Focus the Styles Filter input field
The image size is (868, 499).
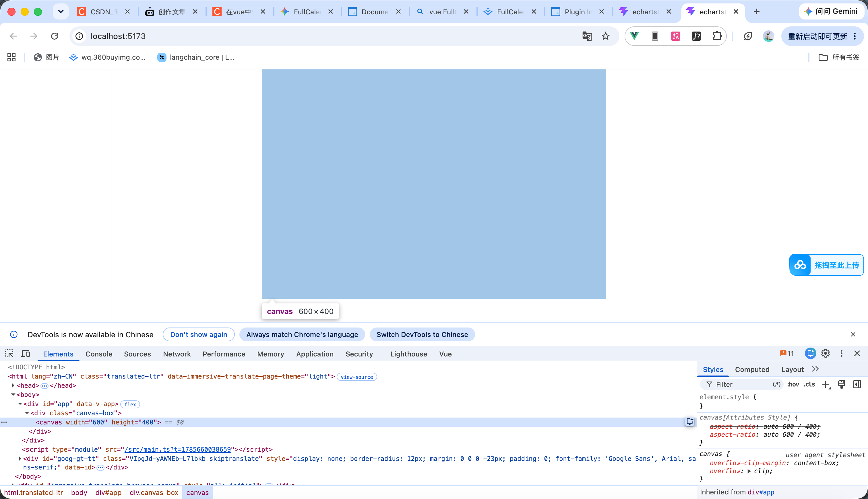(741, 385)
